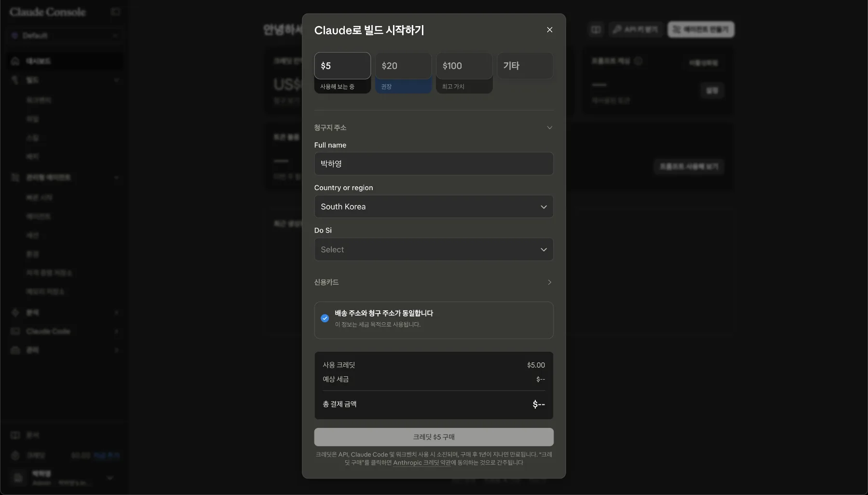Select the $5 credit amount
The height and width of the screenshot is (495, 868).
click(342, 66)
